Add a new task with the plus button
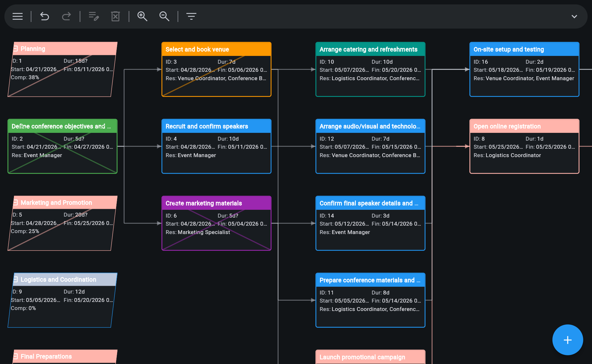Screen dimensions: 592x364 click(567, 340)
